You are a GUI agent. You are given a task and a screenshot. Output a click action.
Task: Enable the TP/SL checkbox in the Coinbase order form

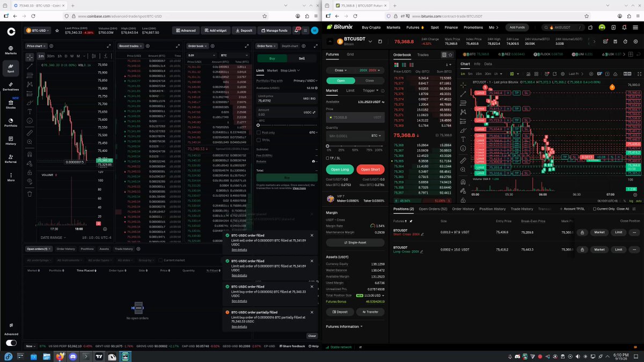point(259,140)
